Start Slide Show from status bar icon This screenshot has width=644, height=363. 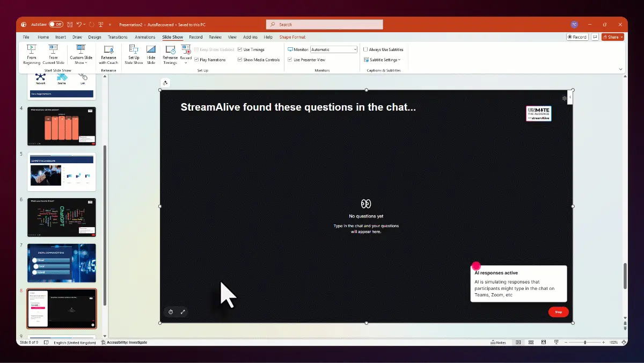pos(556,342)
